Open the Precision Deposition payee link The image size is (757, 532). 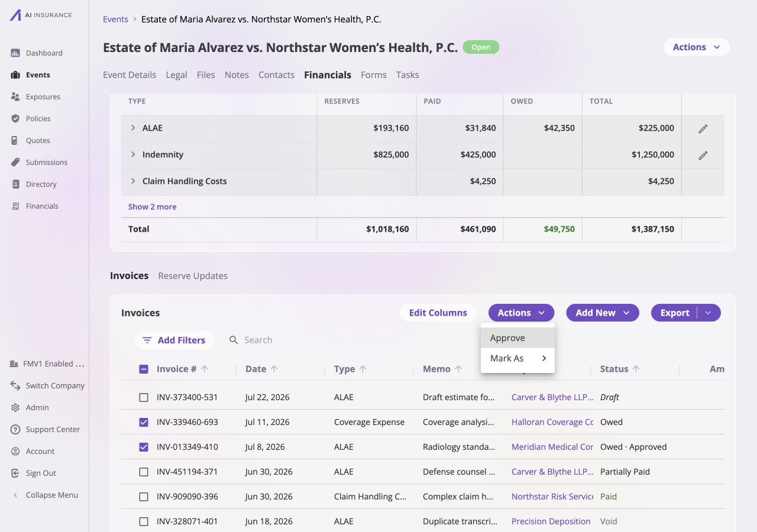551,521
